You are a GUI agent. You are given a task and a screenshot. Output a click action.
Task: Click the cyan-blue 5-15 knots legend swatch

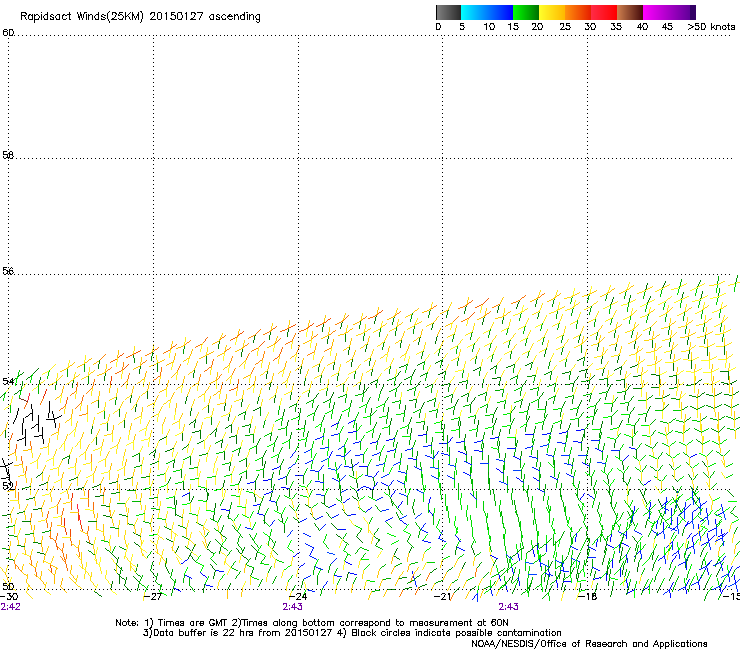click(487, 12)
